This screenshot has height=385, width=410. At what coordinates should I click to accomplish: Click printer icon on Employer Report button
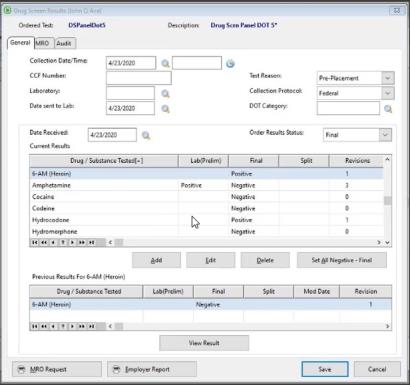[116, 369]
